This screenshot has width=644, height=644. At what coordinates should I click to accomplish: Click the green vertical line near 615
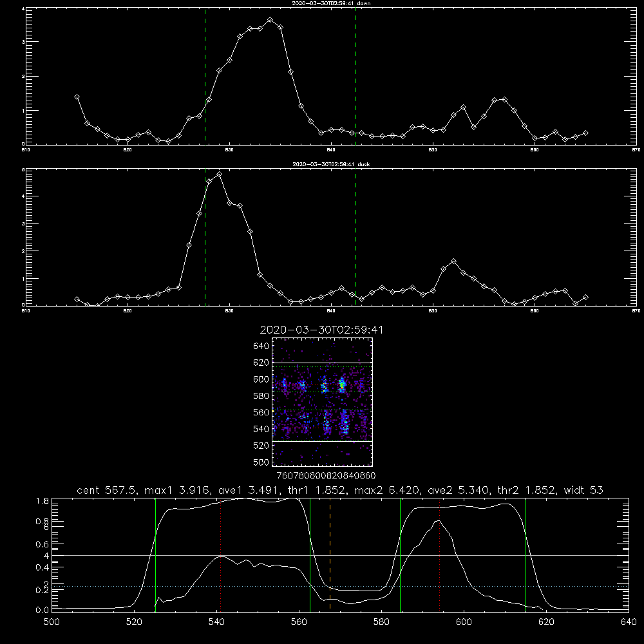526,554
